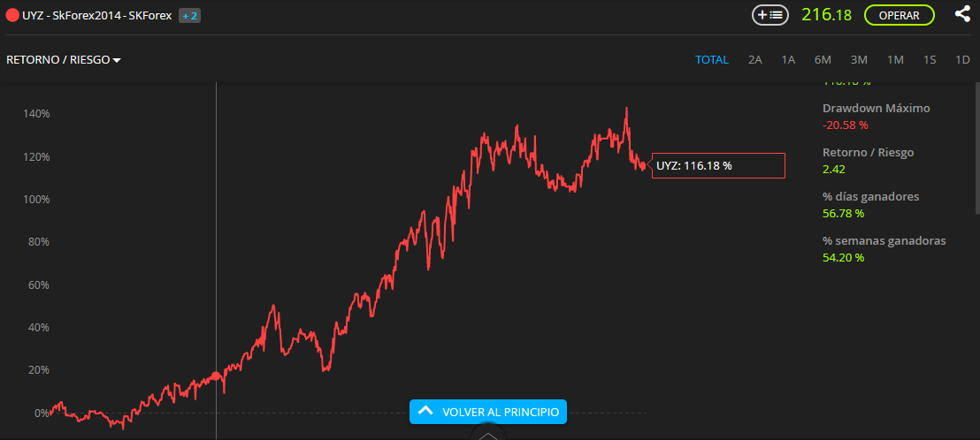Click the UYZ 116.18 % chart tooltip label
Image resolution: width=980 pixels, height=440 pixels.
pos(717,165)
